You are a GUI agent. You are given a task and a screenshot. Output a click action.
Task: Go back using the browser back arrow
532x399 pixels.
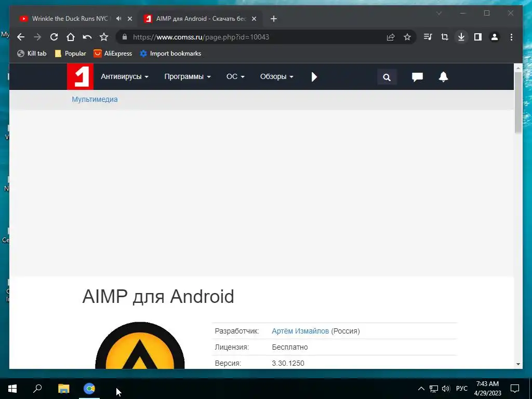point(21,37)
